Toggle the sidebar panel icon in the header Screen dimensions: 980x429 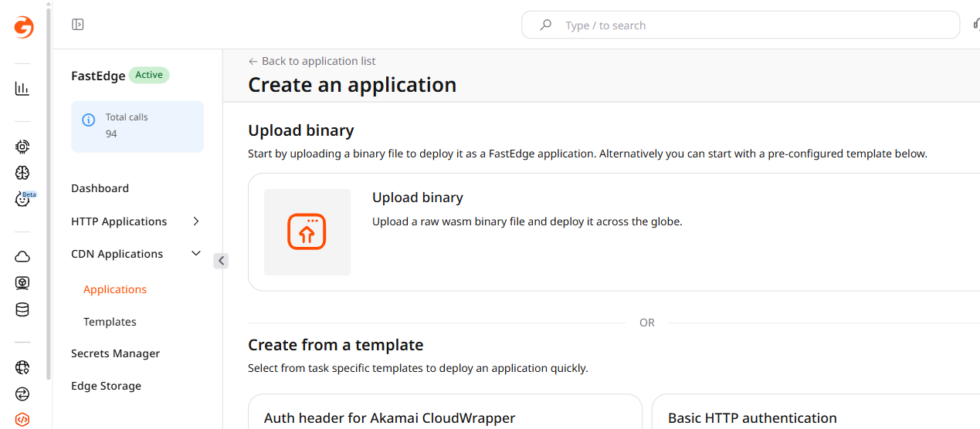point(78,25)
